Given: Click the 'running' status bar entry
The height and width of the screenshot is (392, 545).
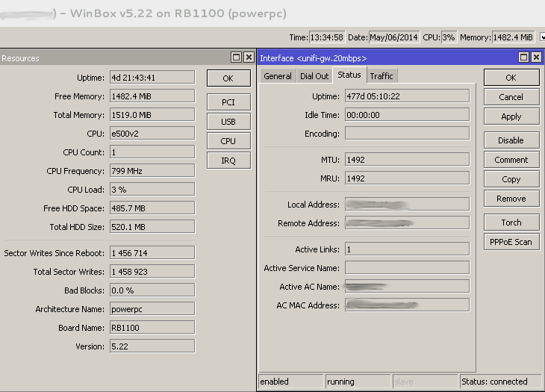Looking at the screenshot, I should (358, 382).
